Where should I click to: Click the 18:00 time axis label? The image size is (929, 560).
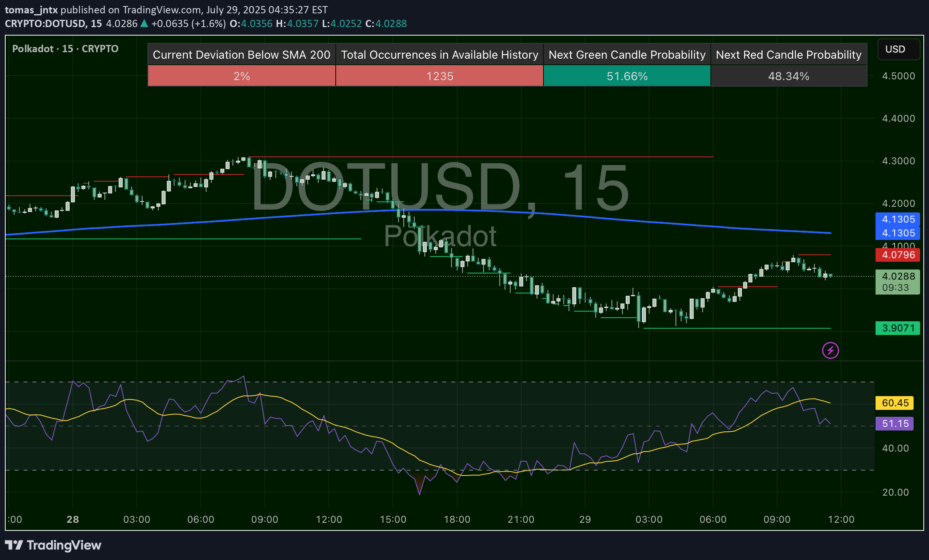(457, 519)
